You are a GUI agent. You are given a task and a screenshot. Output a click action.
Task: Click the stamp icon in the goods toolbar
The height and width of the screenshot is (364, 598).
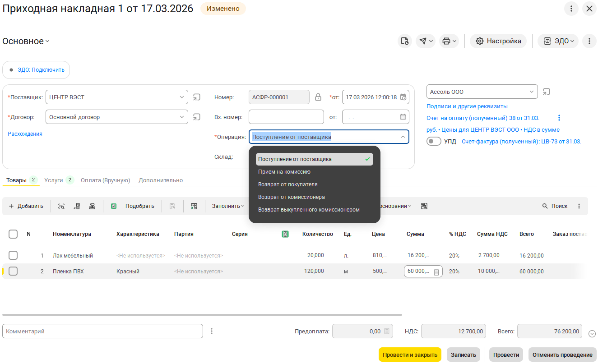92,206
